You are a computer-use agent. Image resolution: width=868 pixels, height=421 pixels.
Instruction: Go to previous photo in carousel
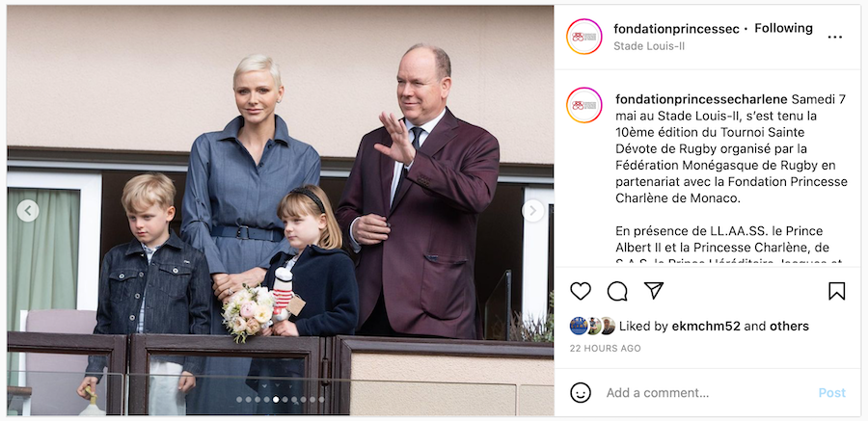click(x=28, y=211)
